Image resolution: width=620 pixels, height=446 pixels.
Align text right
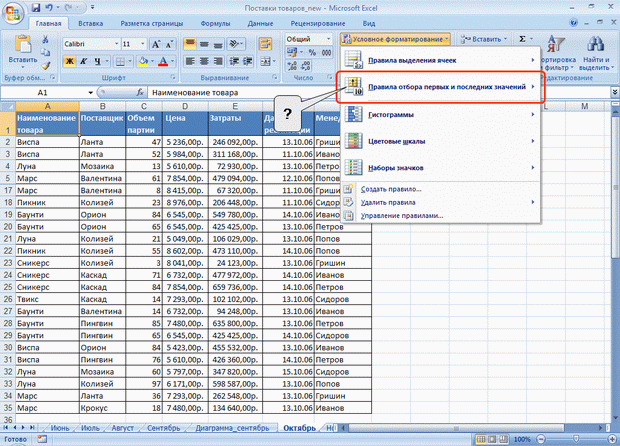point(218,61)
